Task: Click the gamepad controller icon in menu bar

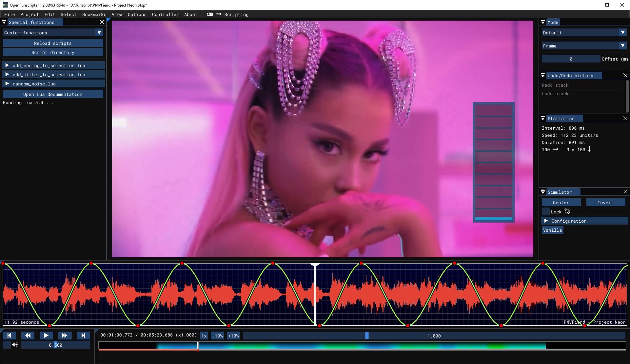Action: click(210, 14)
